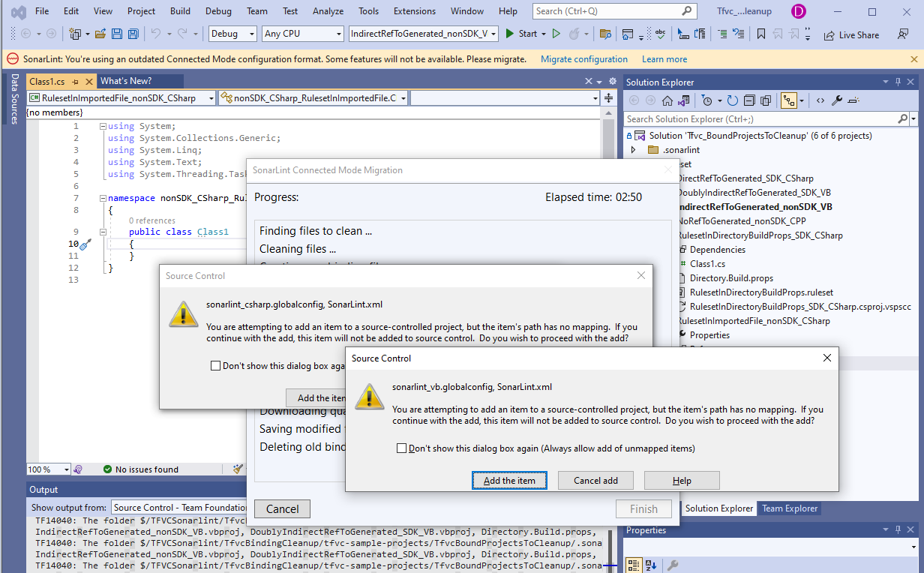Open the Start button dropdown arrow
This screenshot has width=924, height=573.
pyautogui.click(x=543, y=34)
